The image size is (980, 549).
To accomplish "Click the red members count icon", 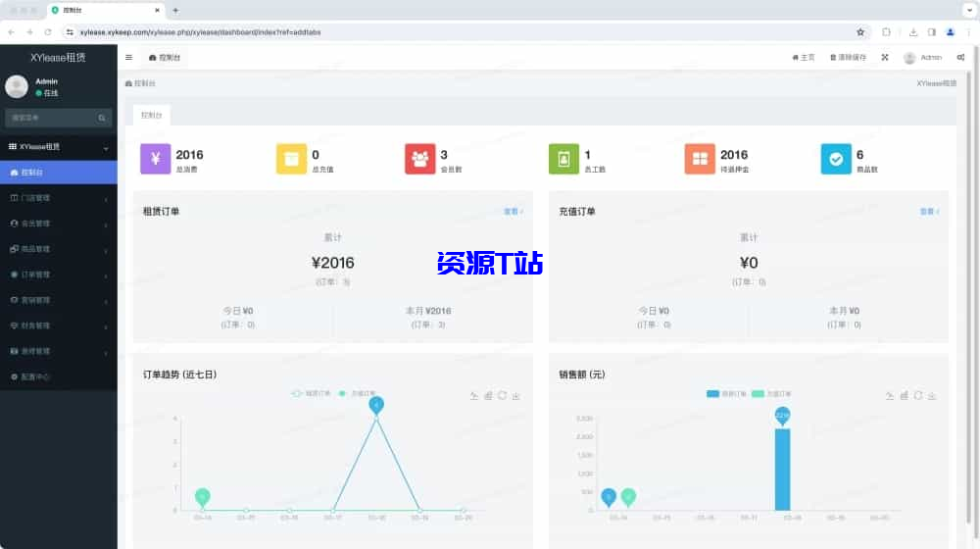I will (x=420, y=159).
